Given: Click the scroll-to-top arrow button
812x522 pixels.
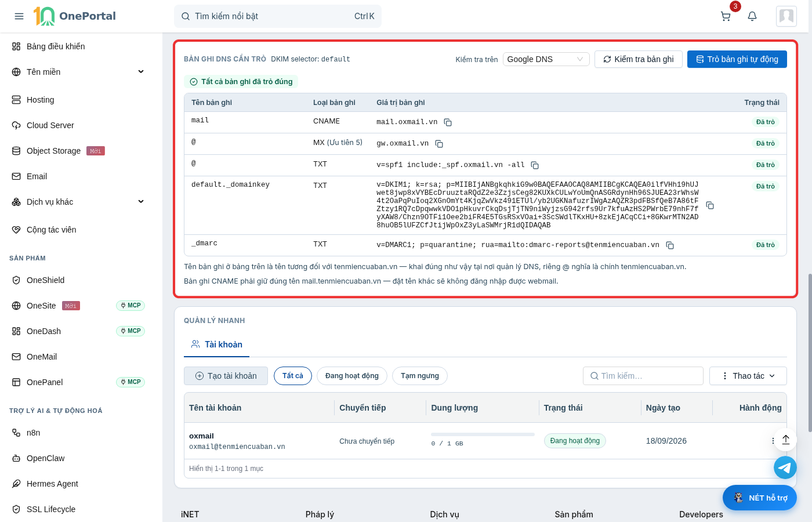Looking at the screenshot, I should [x=785, y=440].
